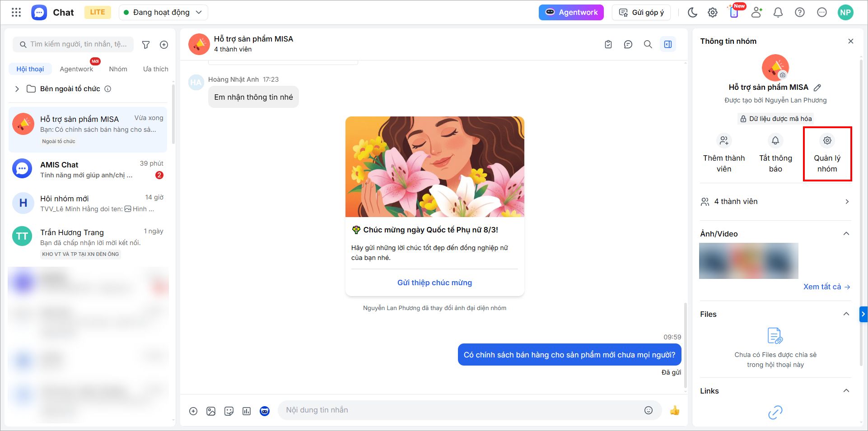
Task: Open the more options ellipsis icon
Action: point(822,12)
